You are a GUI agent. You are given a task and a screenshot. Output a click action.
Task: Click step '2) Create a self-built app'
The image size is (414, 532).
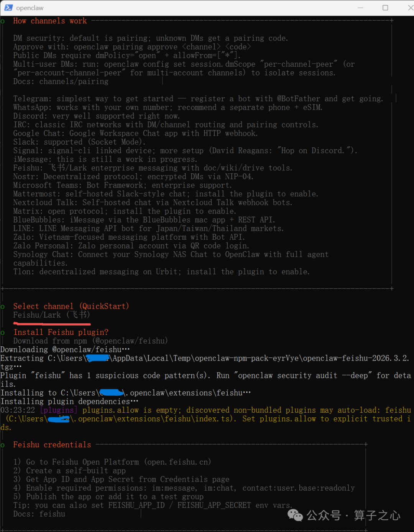pyautogui.click(x=69, y=471)
